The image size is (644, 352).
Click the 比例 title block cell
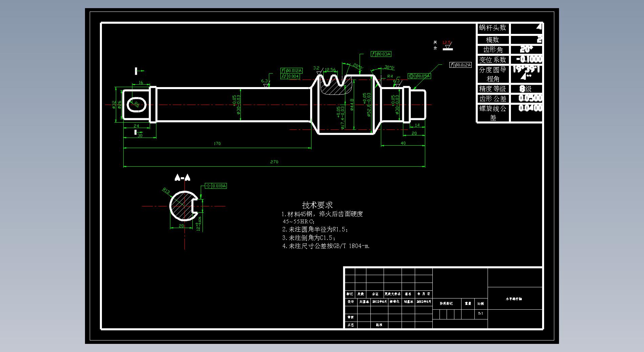point(481,304)
